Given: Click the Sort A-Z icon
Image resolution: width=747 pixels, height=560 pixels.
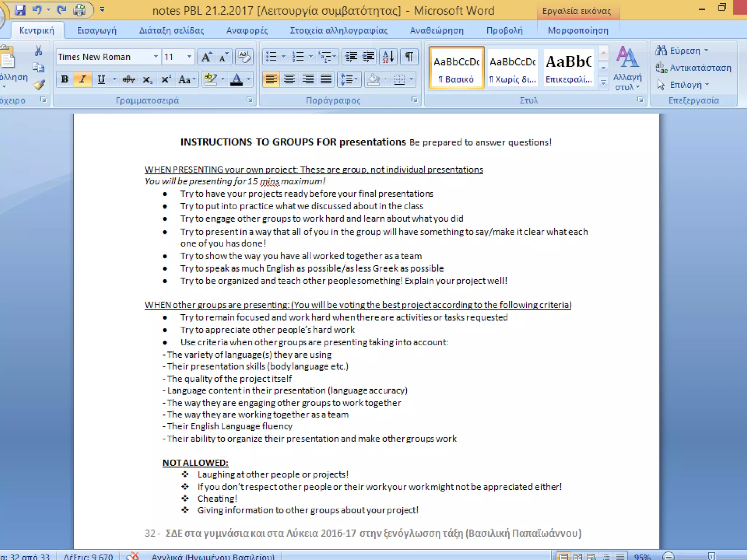Looking at the screenshot, I should (388, 57).
